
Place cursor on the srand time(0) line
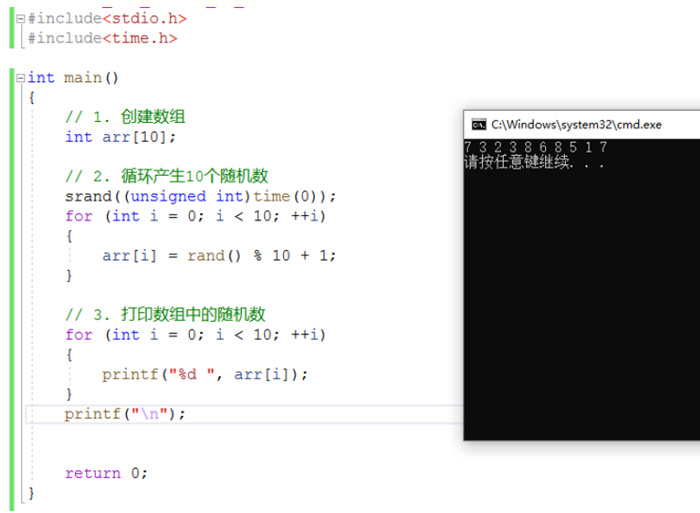coord(200,196)
